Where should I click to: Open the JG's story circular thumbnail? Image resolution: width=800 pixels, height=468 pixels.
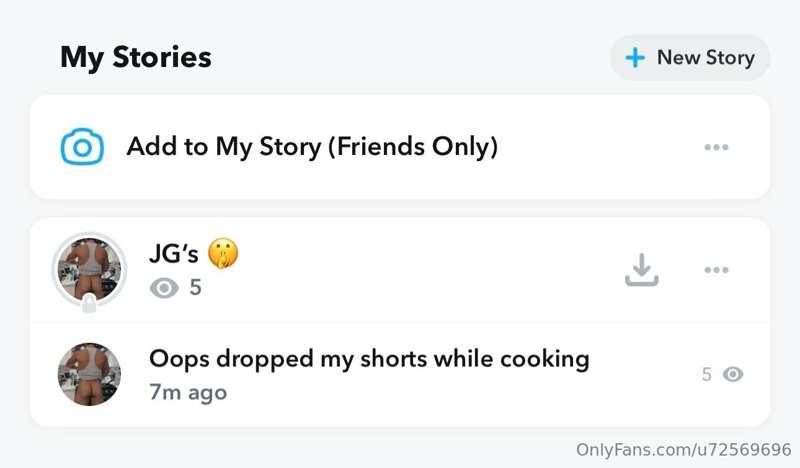click(89, 268)
